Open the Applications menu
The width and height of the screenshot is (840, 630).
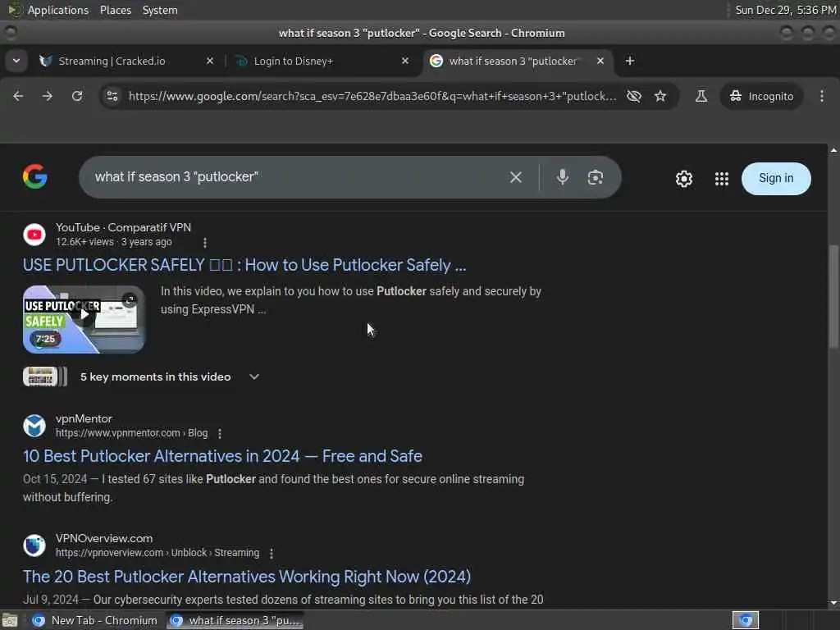point(58,10)
